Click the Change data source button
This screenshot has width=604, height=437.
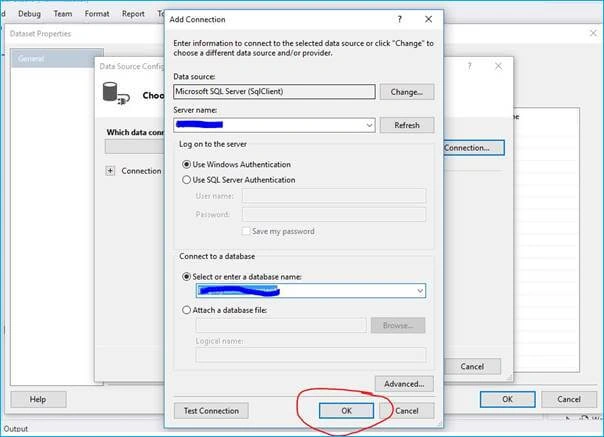pyautogui.click(x=407, y=92)
